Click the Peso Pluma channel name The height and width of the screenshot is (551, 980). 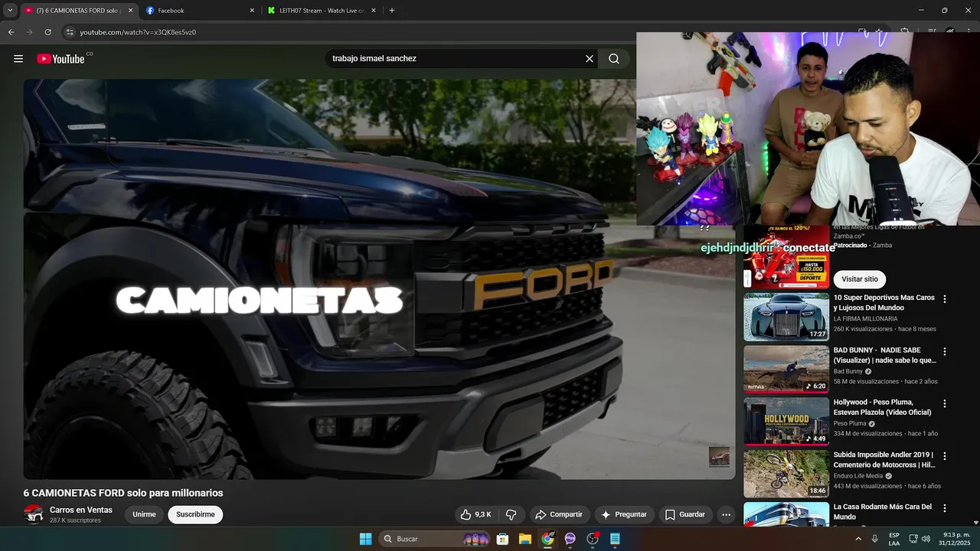[850, 423]
